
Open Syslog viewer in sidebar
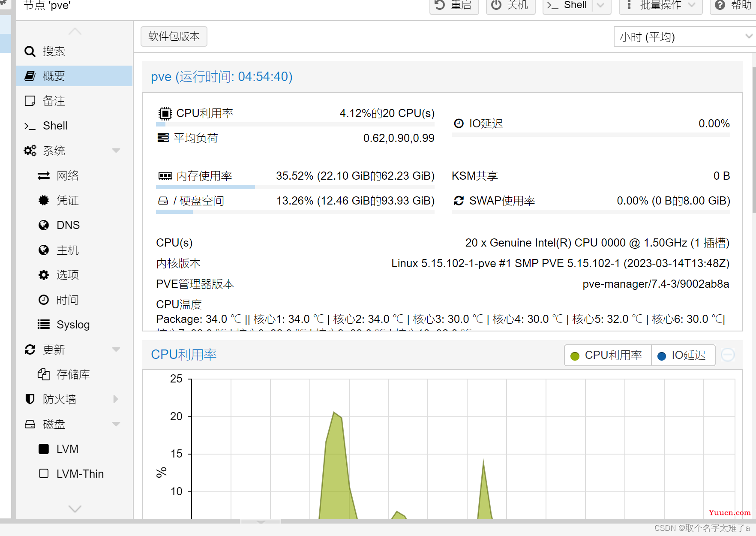[x=75, y=325]
